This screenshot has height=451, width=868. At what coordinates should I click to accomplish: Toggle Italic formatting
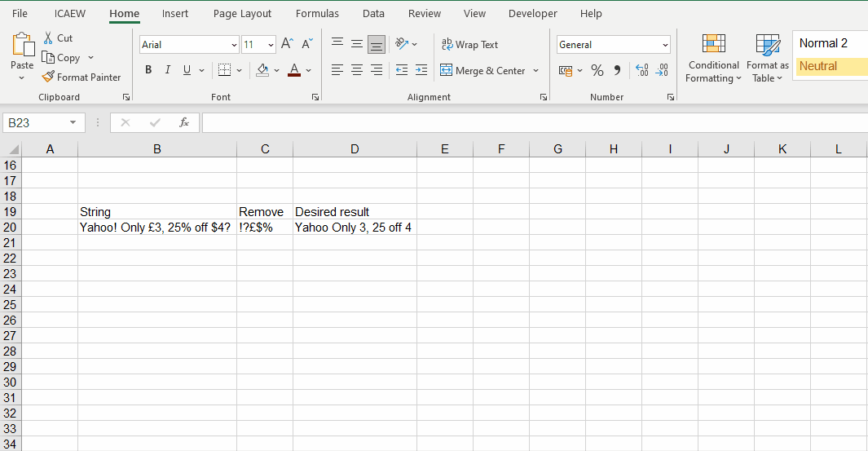[168, 71]
